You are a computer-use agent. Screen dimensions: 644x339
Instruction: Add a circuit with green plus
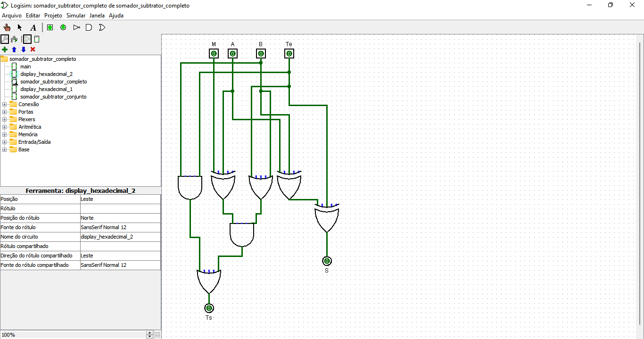5,50
